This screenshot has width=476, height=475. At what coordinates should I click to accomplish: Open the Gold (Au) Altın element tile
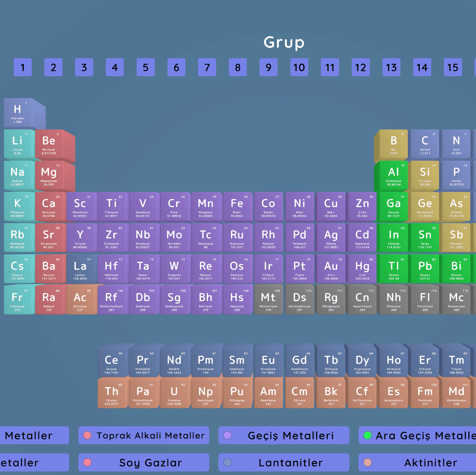click(331, 269)
